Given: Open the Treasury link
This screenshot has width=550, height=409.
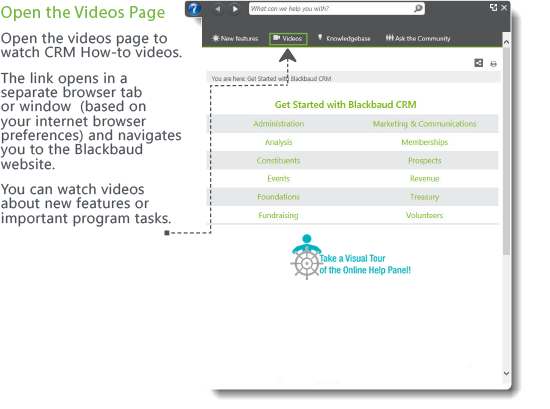Looking at the screenshot, I should (x=424, y=197).
